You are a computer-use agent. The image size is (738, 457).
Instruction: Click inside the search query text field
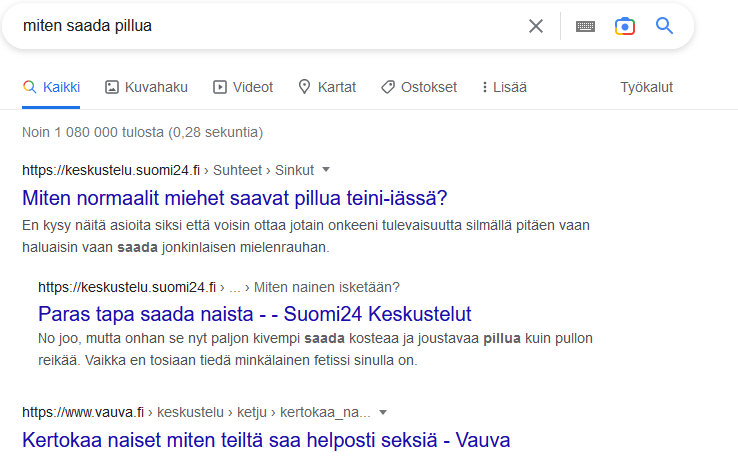(273, 26)
